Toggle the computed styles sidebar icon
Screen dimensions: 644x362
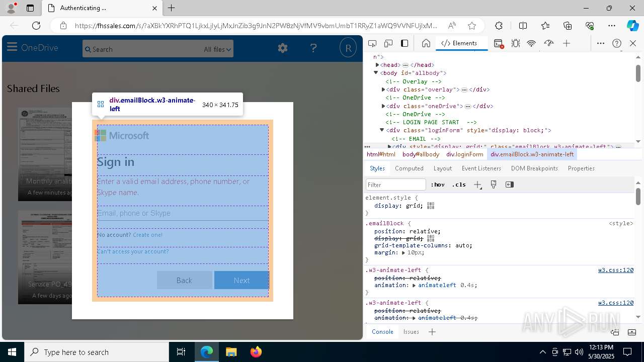510,185
